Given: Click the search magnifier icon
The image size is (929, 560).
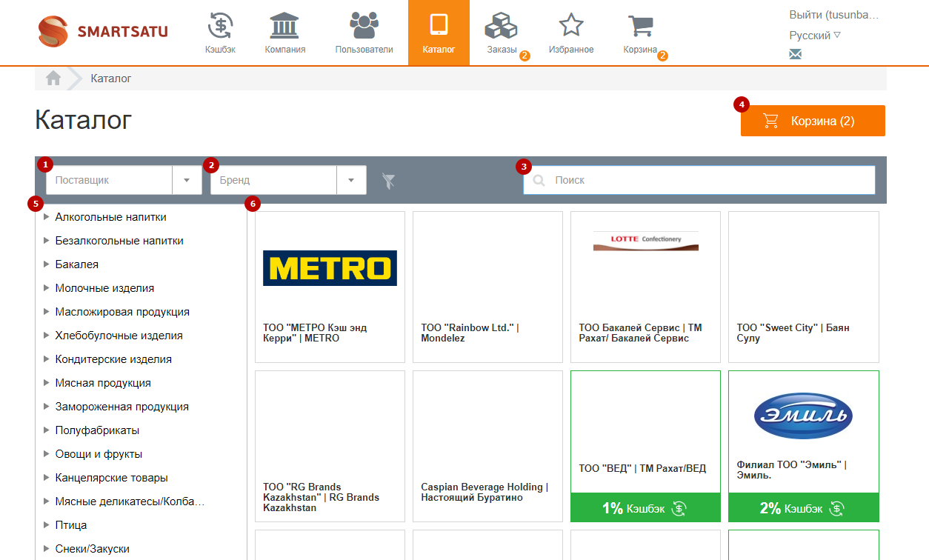Looking at the screenshot, I should pos(539,180).
